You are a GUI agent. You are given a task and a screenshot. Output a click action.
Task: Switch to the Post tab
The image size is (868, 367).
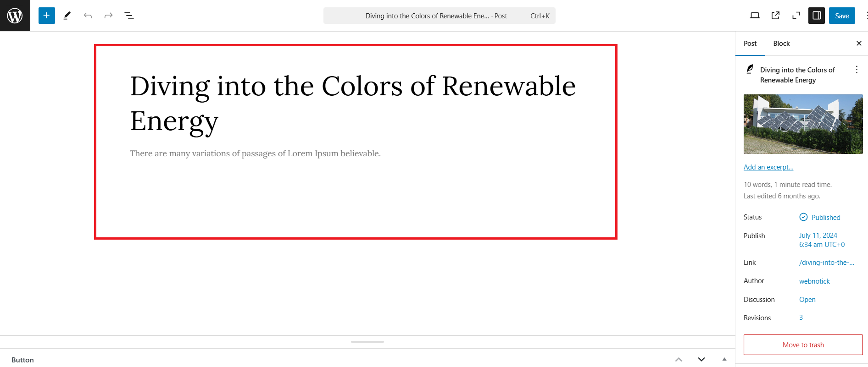click(750, 44)
